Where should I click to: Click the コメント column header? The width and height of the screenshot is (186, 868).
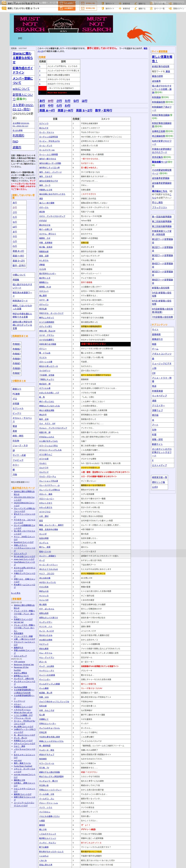click(x=105, y=119)
